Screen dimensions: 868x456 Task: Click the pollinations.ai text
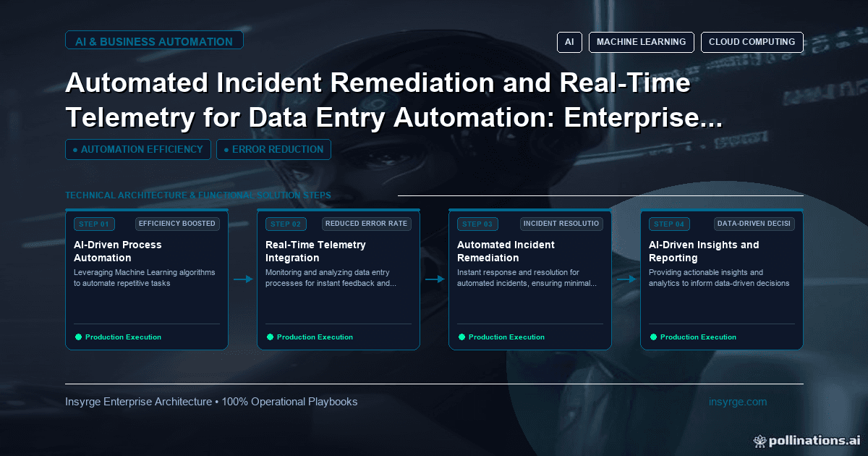(814, 440)
